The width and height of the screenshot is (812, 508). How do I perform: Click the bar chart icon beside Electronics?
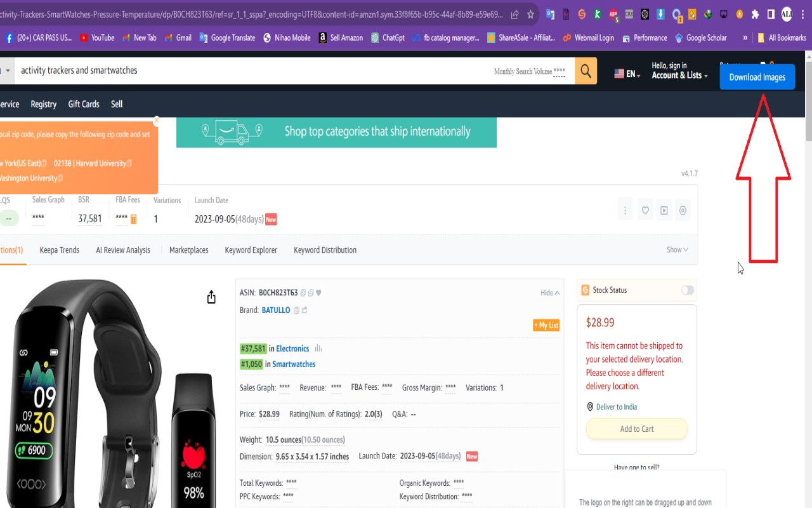pos(318,348)
